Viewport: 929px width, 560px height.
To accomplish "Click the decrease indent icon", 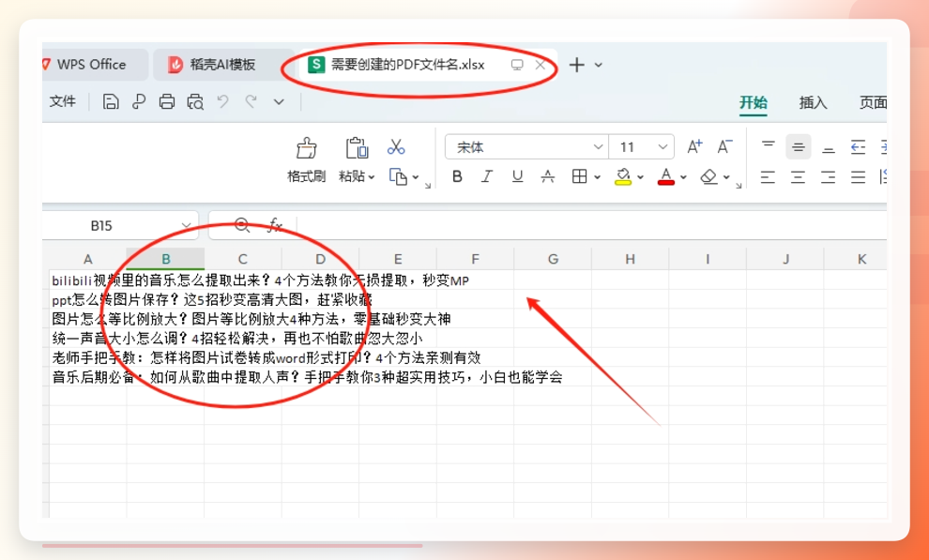I will [x=858, y=147].
